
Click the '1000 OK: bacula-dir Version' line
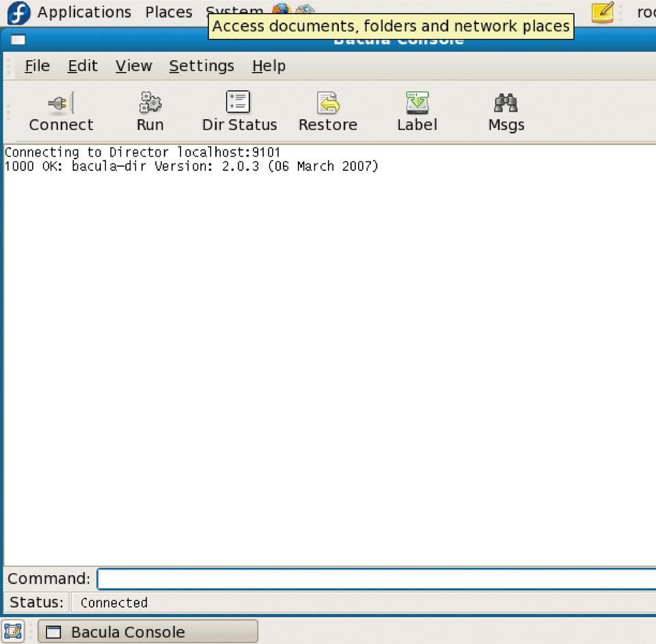coord(191,166)
